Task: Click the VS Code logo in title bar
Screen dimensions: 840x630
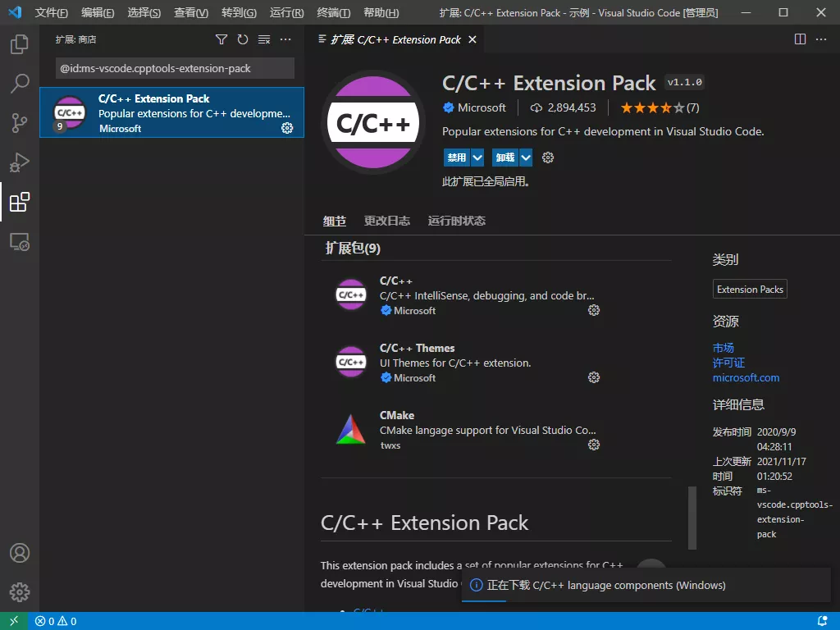Action: 15,11
